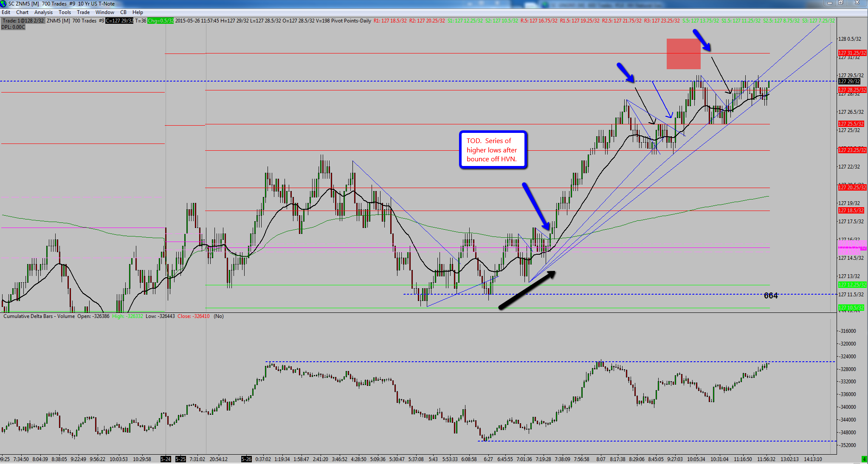Select the S1: 127 12.25/32 pivot value
Screen dimensions: 868x464
point(465,21)
